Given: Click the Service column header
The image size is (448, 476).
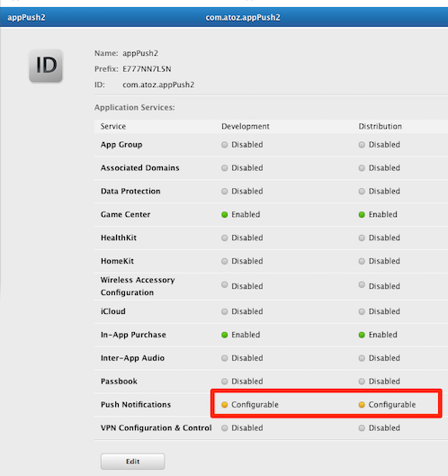Looking at the screenshot, I should 113,126.
